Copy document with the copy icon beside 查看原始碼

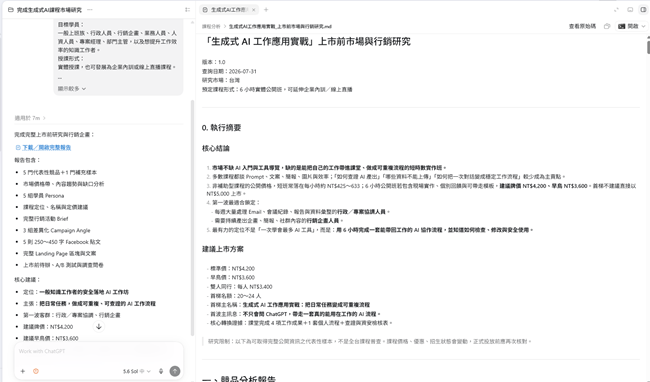coord(607,26)
